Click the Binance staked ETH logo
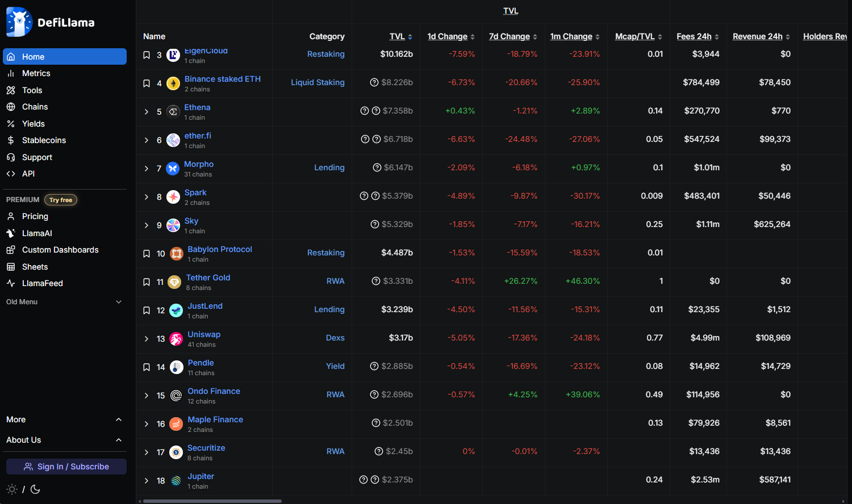The height and width of the screenshot is (504, 852). (173, 83)
